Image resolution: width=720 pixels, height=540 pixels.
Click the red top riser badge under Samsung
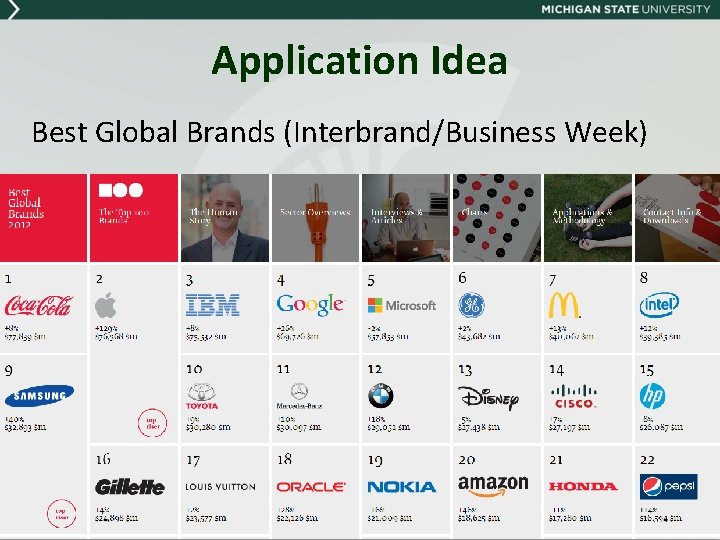tap(62, 513)
